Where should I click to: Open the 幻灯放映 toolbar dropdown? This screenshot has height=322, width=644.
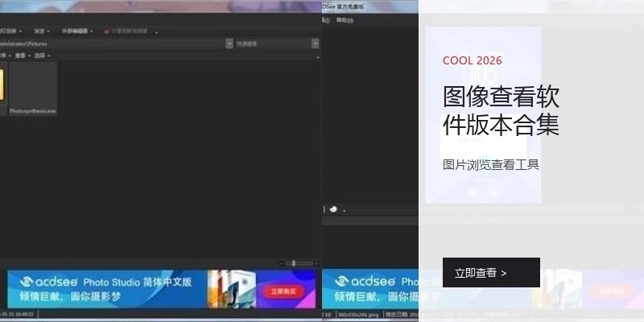pos(11,31)
